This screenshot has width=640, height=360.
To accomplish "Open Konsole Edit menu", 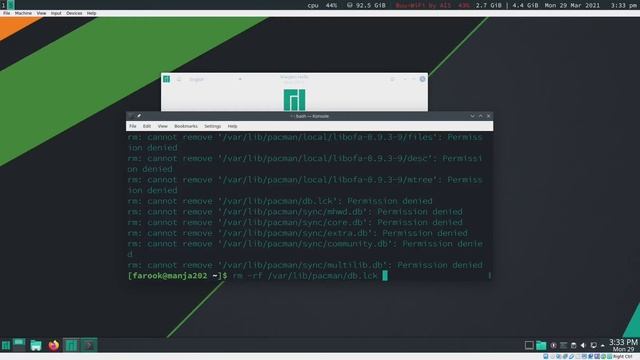I will pos(147,126).
